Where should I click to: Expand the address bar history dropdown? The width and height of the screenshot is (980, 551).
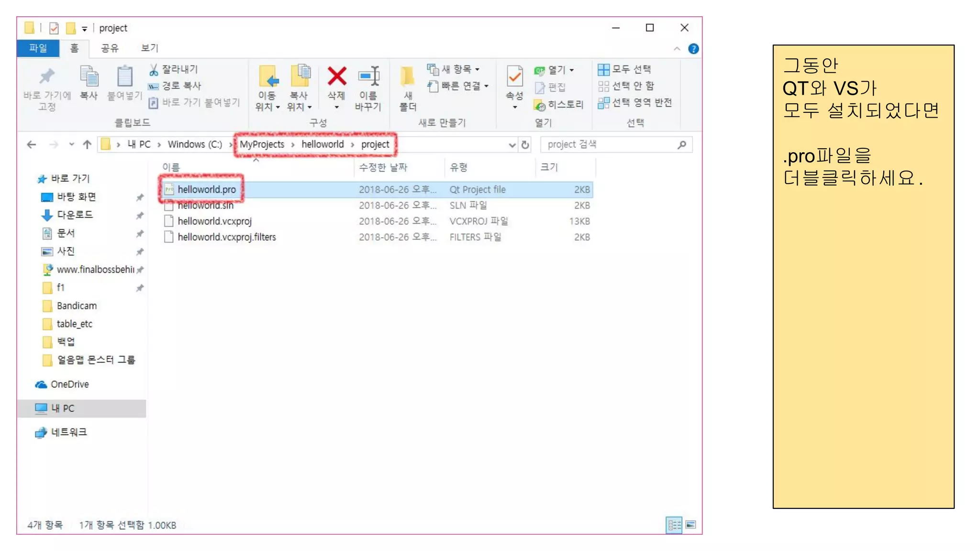512,144
